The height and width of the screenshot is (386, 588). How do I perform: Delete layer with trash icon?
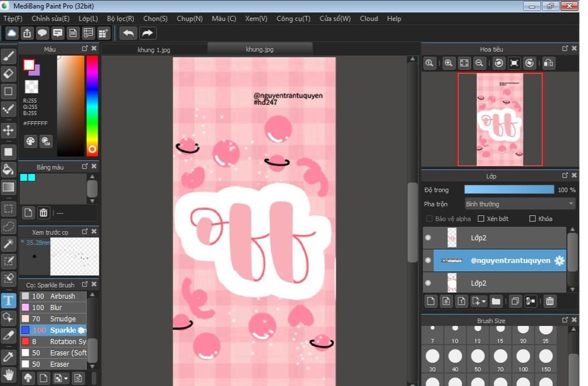(550, 301)
